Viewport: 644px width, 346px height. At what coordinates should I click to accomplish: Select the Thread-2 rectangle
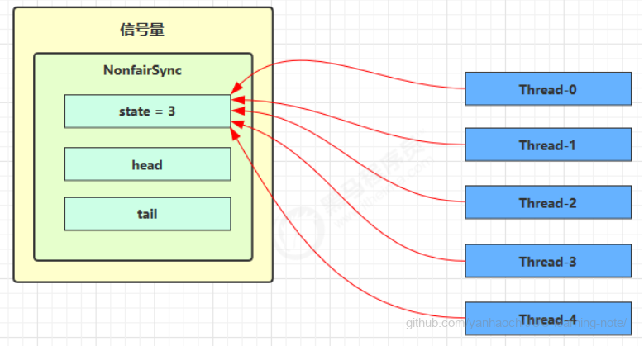point(547,203)
